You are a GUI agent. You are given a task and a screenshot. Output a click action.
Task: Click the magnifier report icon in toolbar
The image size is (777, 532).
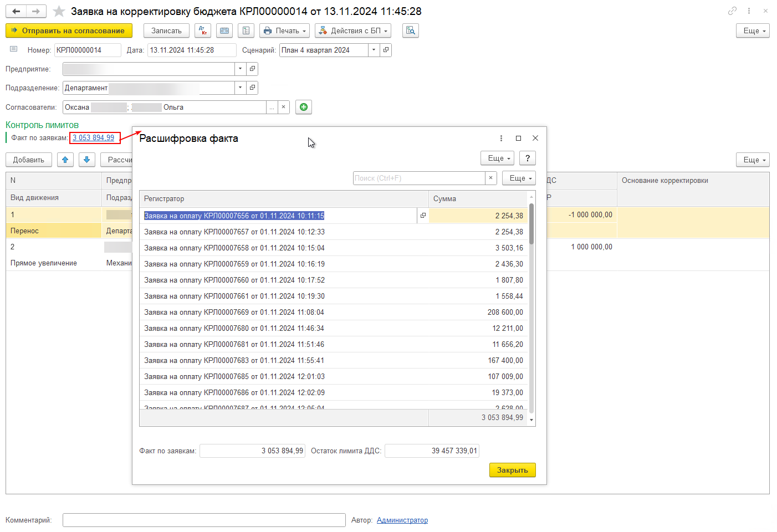click(x=411, y=30)
